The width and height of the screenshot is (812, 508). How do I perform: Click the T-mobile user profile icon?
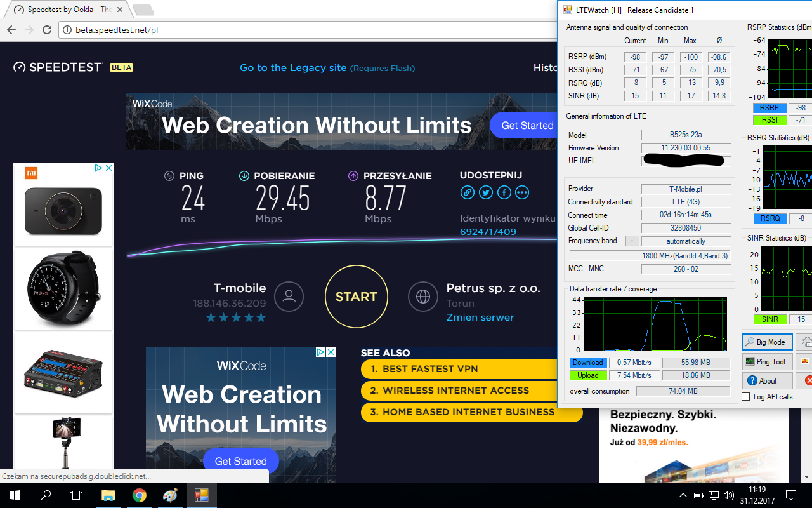(x=289, y=297)
